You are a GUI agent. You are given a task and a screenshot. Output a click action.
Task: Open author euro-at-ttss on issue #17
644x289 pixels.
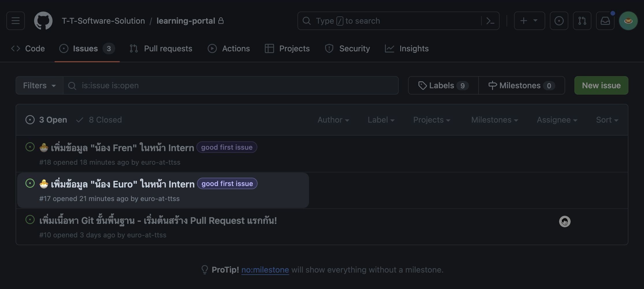pyautogui.click(x=160, y=199)
